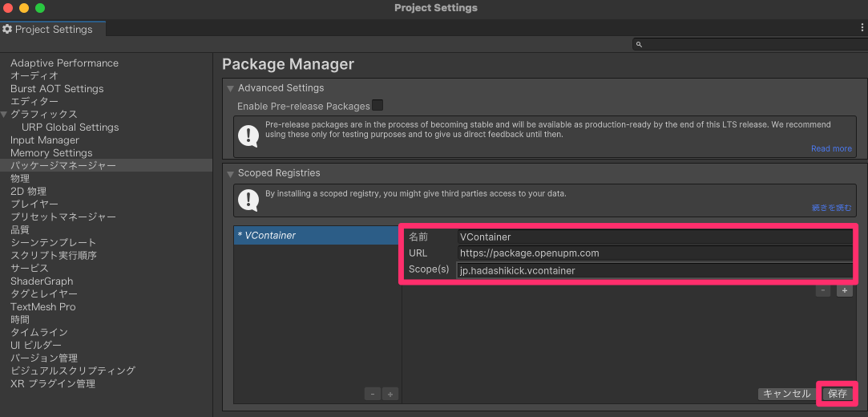868x417 pixels.
Task: Click the minus icon to remove scope
Action: coord(823,290)
